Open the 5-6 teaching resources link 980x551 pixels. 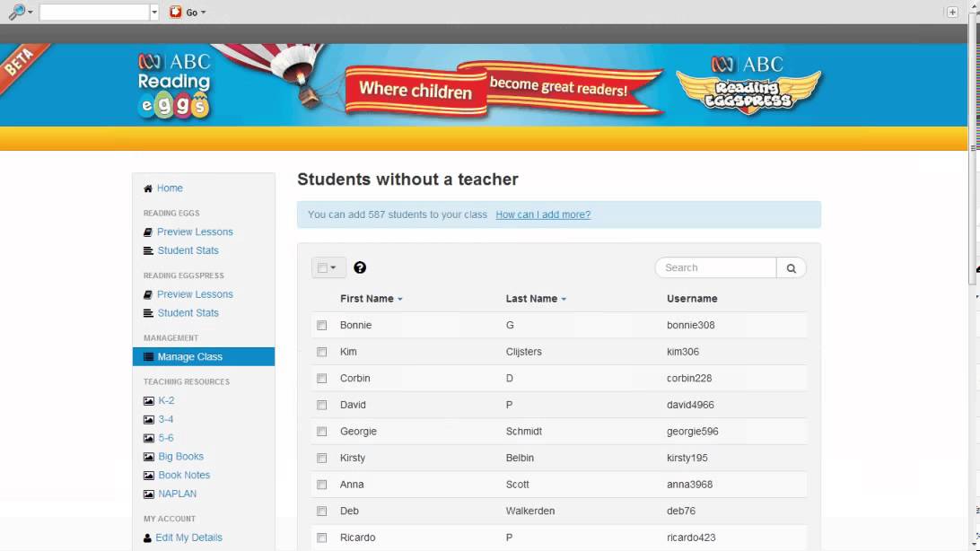166,438
